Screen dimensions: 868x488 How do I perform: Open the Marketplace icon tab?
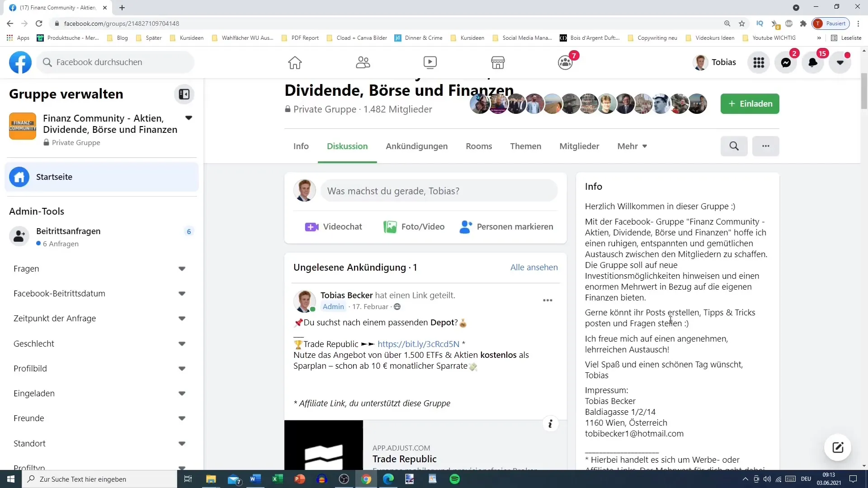pos(498,62)
